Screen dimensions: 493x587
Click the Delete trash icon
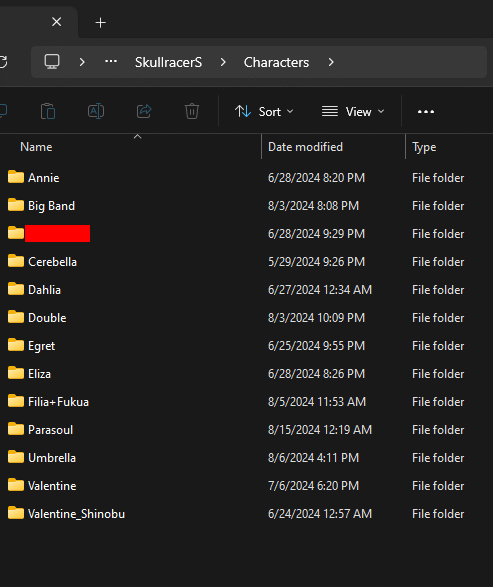pos(192,111)
